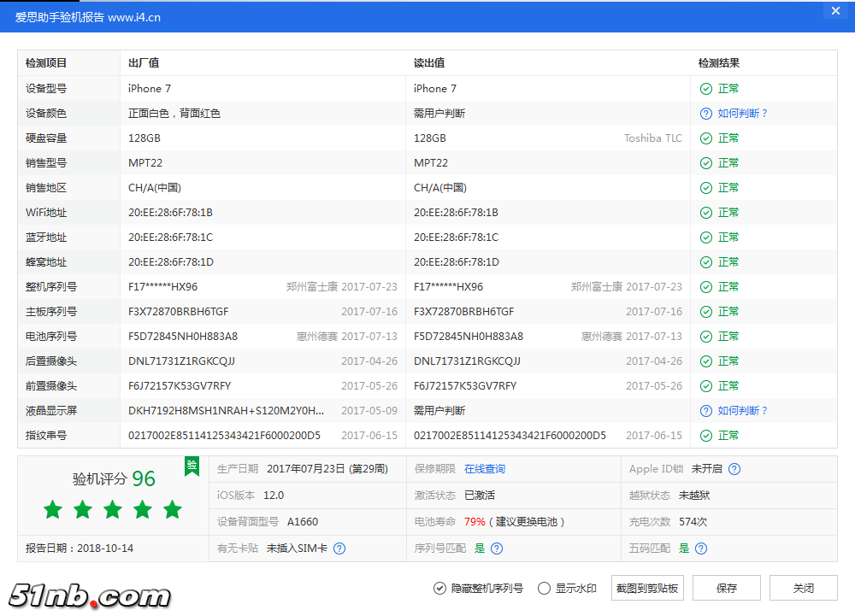Click the help icon beside 未插入SIM卡
Screen dimensions: 855x616
(x=339, y=548)
